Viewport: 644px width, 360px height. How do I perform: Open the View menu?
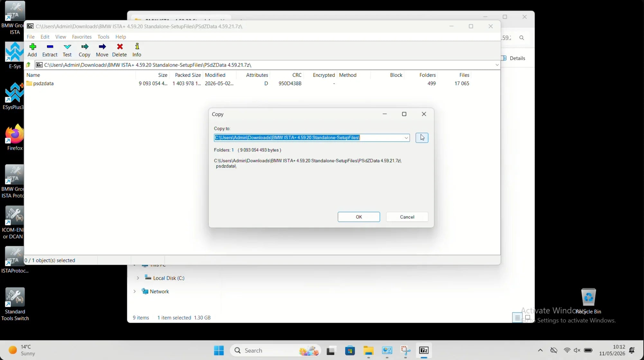60,37
